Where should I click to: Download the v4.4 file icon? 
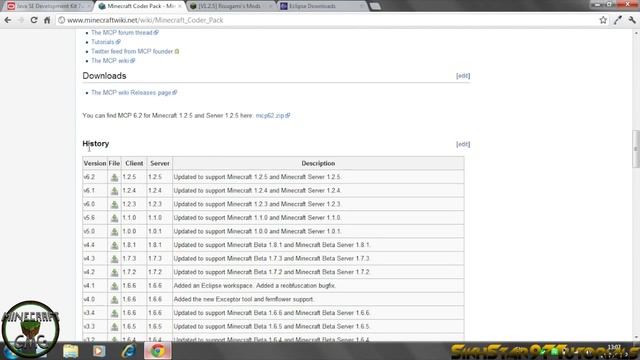(114, 245)
